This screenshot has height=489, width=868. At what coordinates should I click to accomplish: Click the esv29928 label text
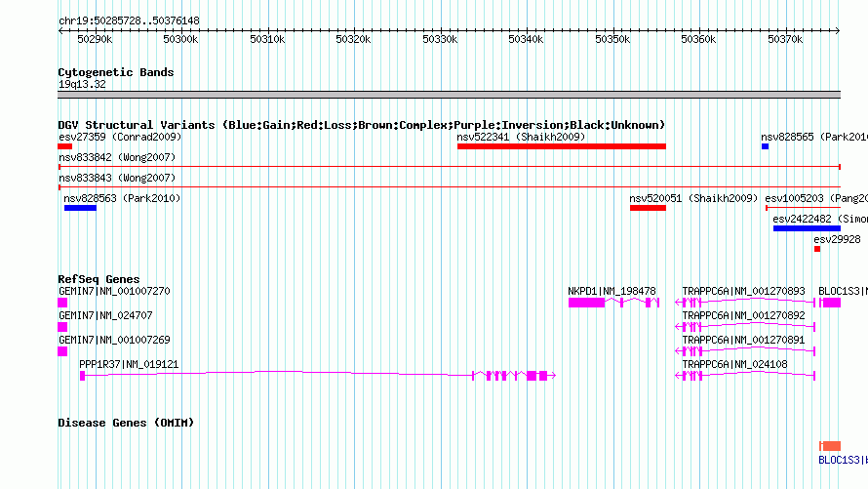pos(837,239)
